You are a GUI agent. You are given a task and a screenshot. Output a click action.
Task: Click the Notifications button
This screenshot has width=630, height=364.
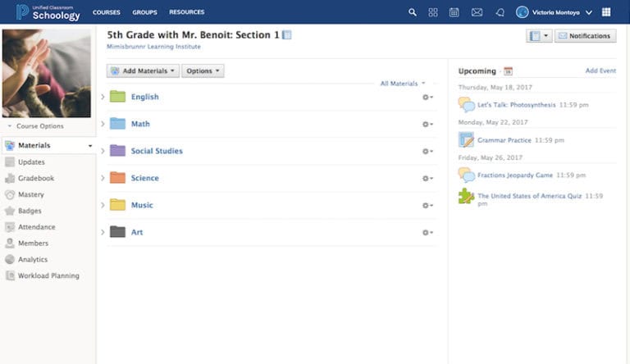tap(584, 36)
